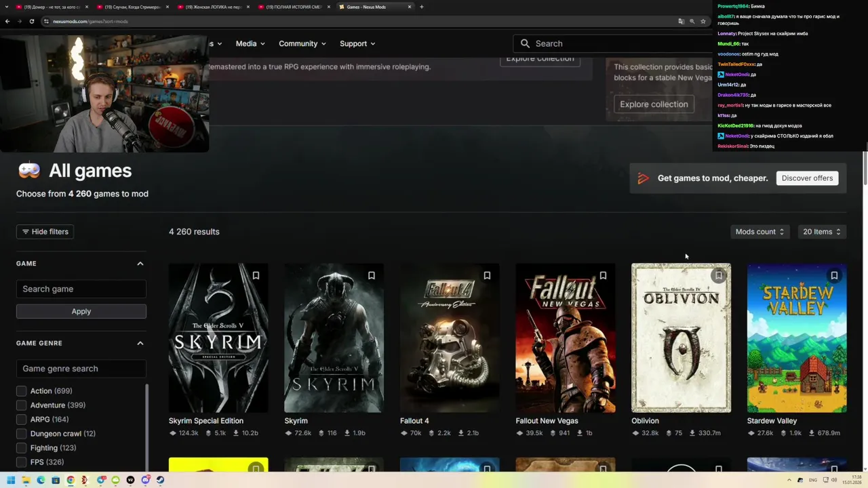Click the Game genre search field
This screenshot has height=488, width=868.
(81, 369)
